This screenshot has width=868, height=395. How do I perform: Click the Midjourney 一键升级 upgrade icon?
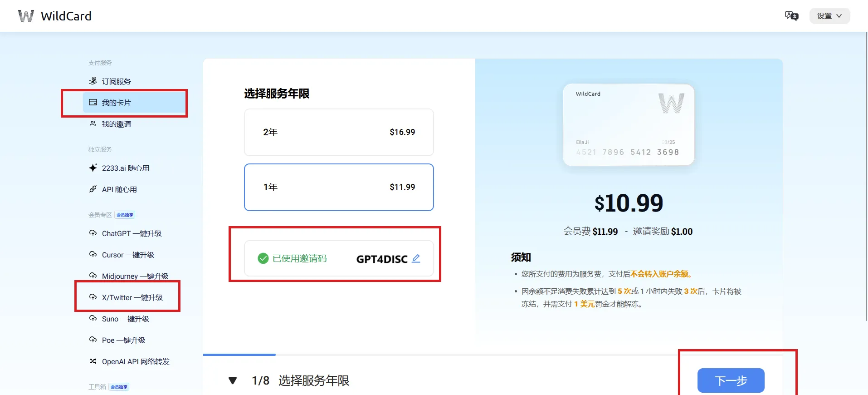point(93,276)
